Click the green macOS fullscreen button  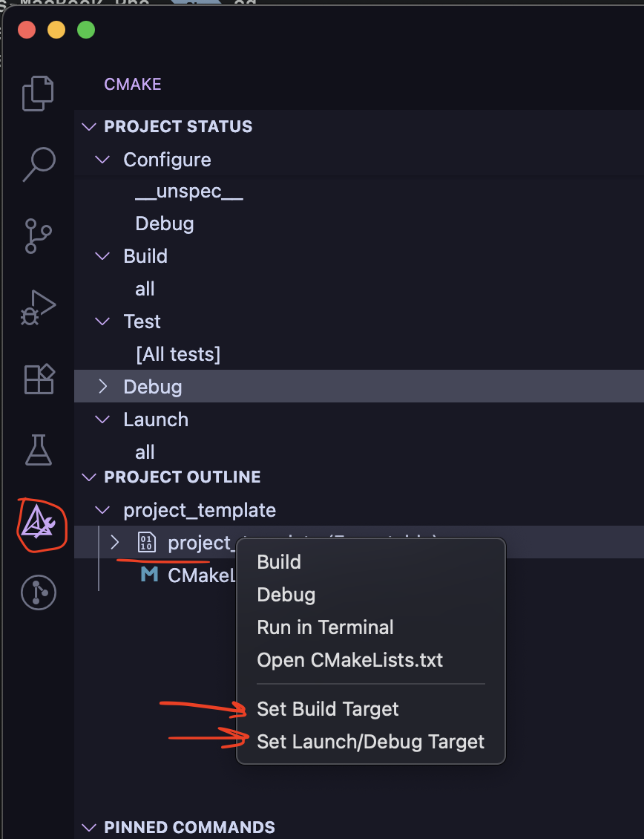pyautogui.click(x=86, y=30)
